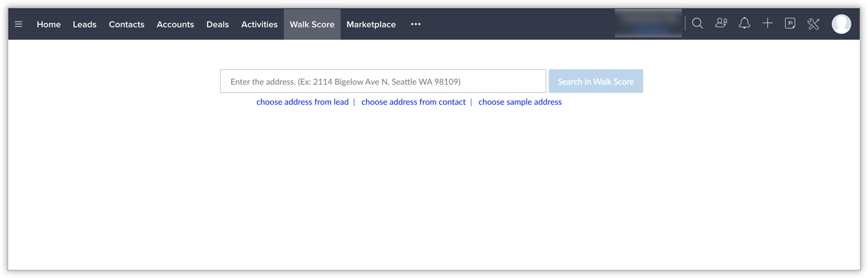Open the calendar icon
Viewport: 868px width, 278px height.
click(x=790, y=24)
